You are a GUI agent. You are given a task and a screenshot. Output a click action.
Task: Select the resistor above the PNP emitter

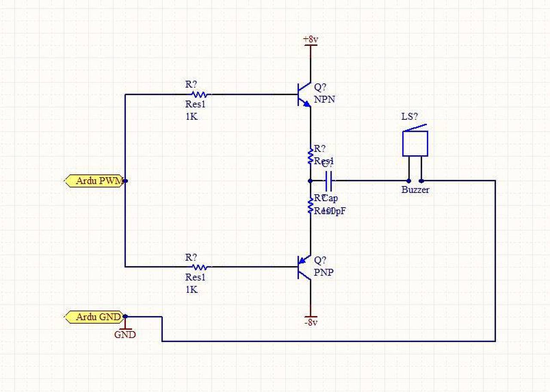click(x=310, y=205)
